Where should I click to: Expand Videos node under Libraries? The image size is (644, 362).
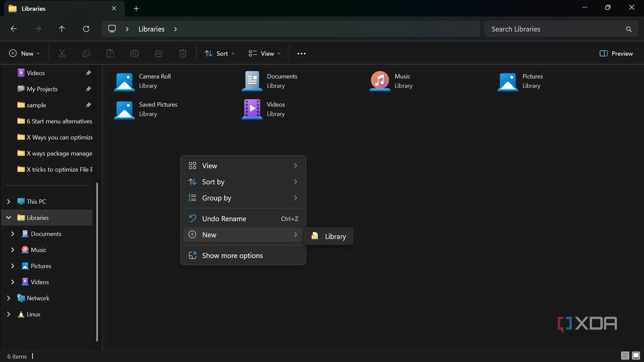coord(12,282)
